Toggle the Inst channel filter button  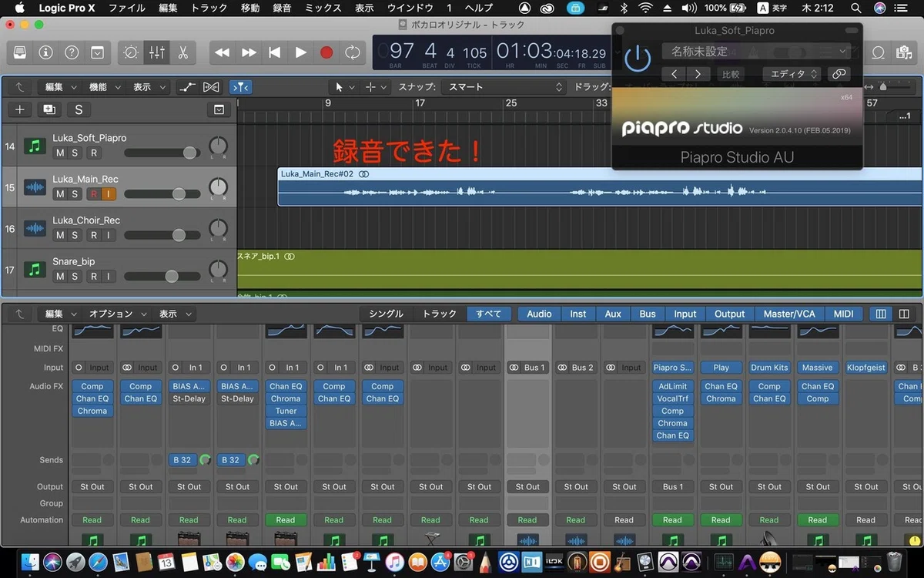pyautogui.click(x=577, y=314)
